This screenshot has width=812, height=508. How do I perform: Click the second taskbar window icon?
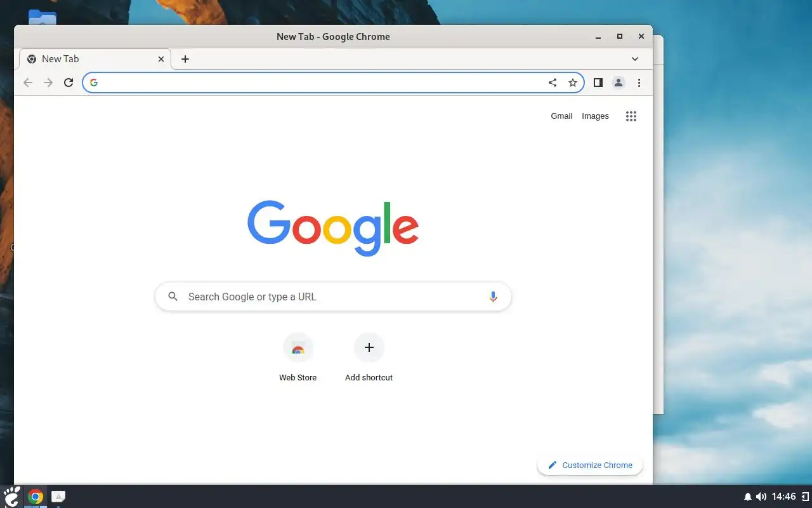[58, 497]
